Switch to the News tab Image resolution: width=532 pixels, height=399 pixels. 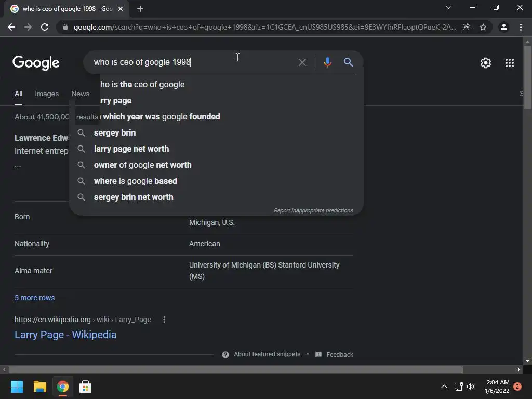(81, 94)
